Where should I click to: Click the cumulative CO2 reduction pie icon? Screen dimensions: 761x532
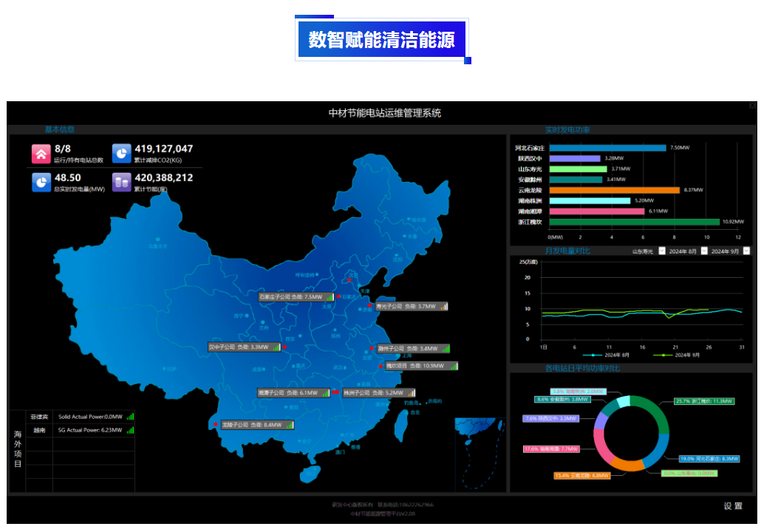(121, 153)
